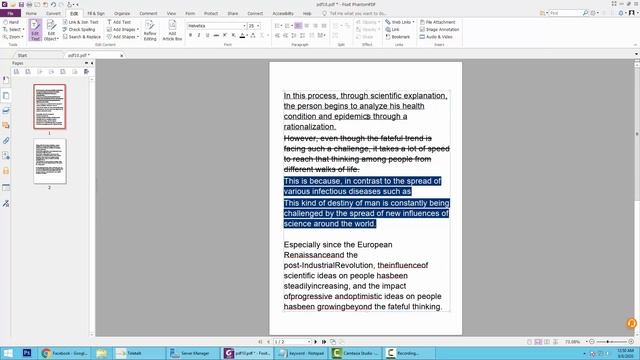The height and width of the screenshot is (360, 640).
Task: Print the document from quick access toolbar
Action: coord(29,4)
